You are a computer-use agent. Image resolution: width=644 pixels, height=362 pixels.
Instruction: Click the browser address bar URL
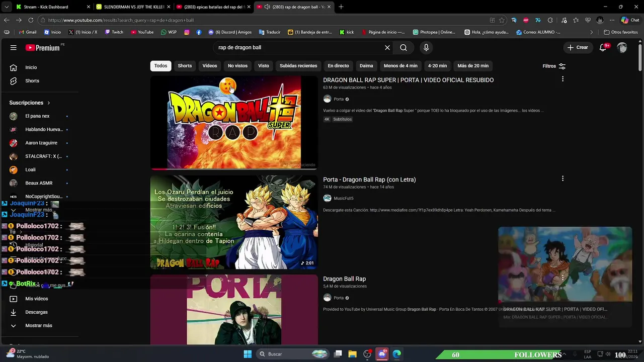coord(121,20)
